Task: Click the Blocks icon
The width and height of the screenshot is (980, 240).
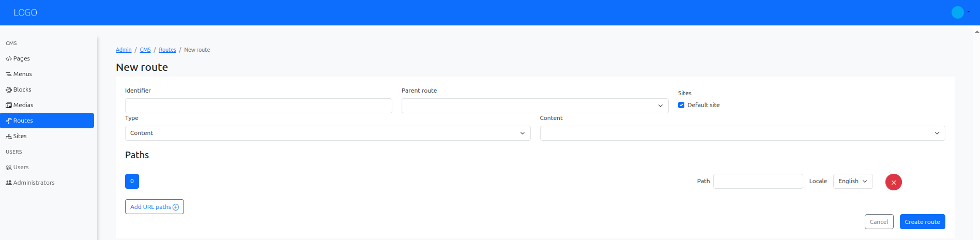Action: [9, 90]
